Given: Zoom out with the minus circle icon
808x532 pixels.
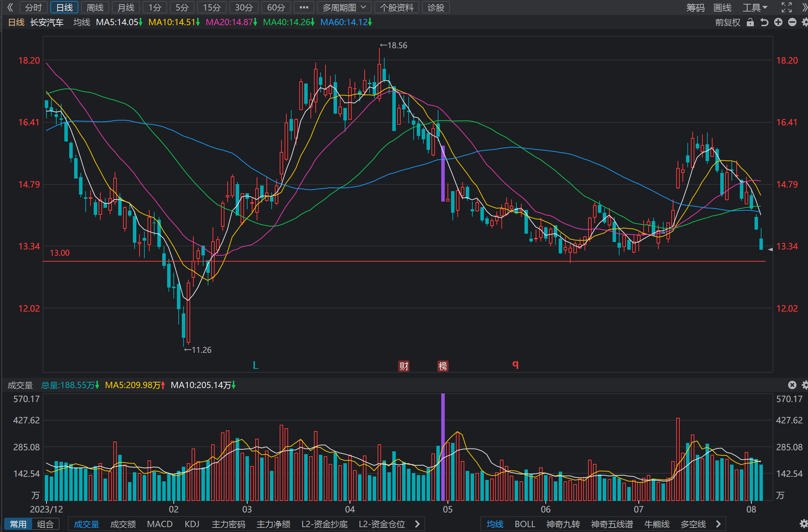Looking at the screenshot, I should (x=792, y=22).
